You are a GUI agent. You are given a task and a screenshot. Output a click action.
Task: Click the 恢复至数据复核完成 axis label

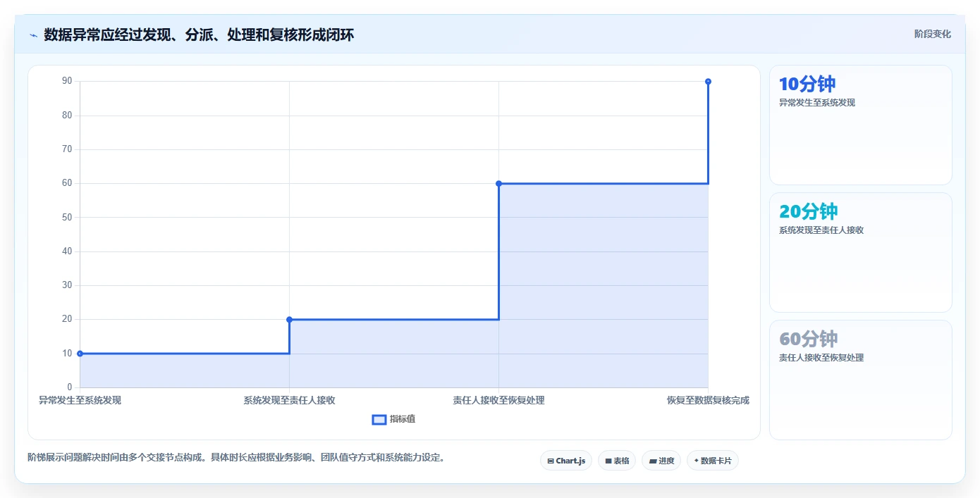pos(708,400)
